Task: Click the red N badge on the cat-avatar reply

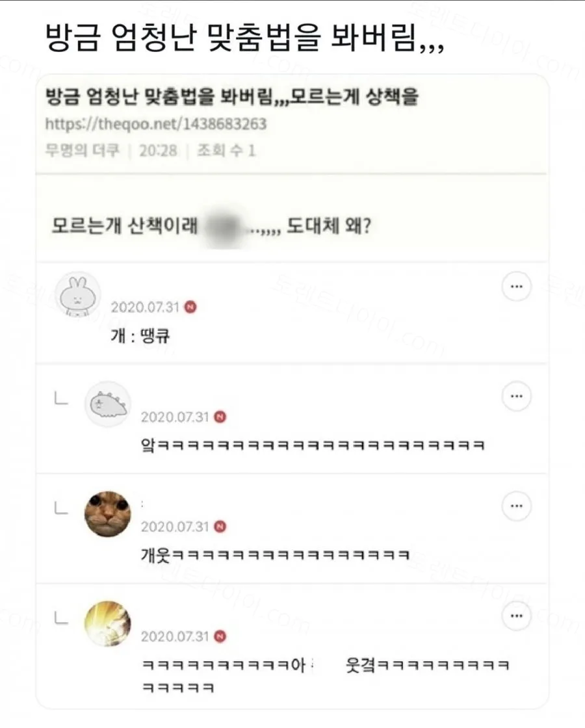Action: click(220, 526)
